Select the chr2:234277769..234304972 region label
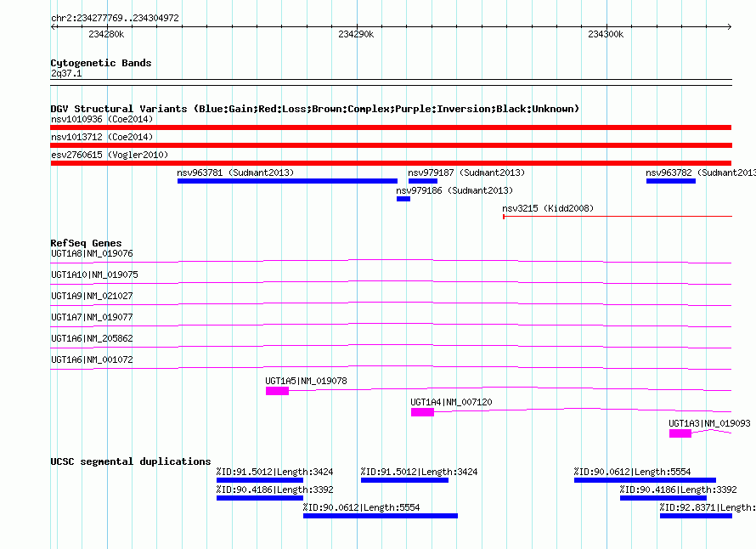Viewport: 756px width, 549px height. (115, 19)
